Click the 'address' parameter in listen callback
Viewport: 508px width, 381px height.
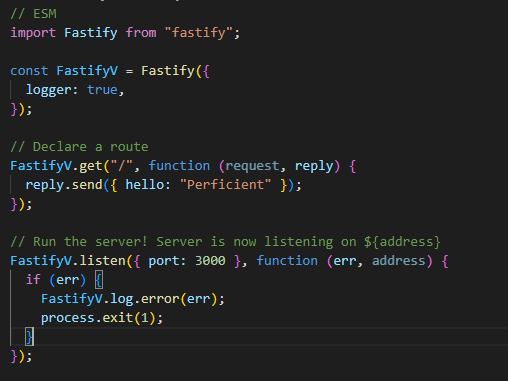(x=399, y=261)
